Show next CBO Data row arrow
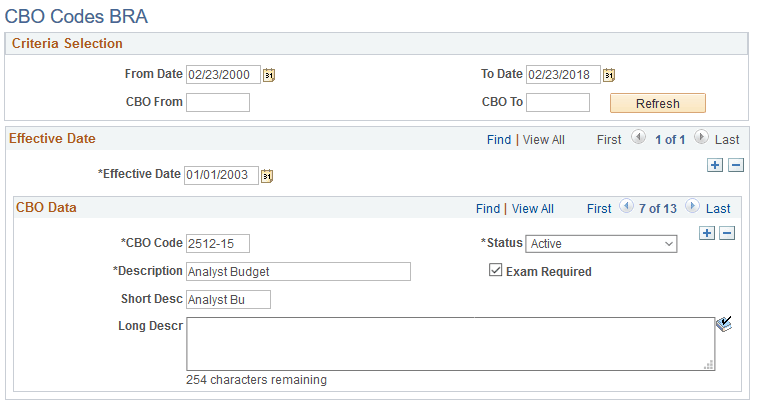This screenshot has width=758, height=407. (692, 206)
